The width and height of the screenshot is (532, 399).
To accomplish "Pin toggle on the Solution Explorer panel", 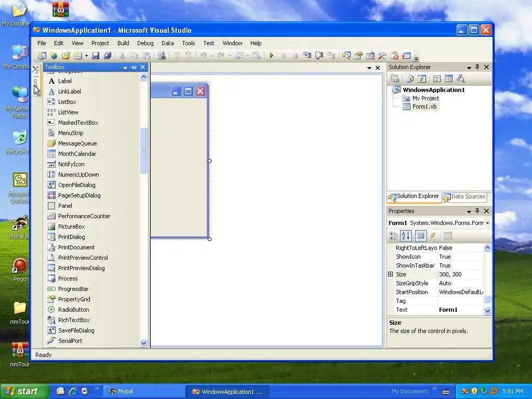I will point(477,67).
